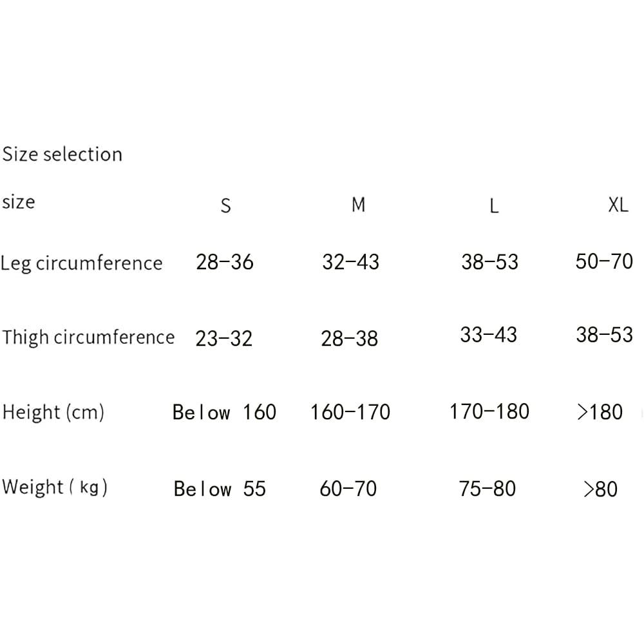Select the S size column header
644x644 pixels.
[x=225, y=206]
